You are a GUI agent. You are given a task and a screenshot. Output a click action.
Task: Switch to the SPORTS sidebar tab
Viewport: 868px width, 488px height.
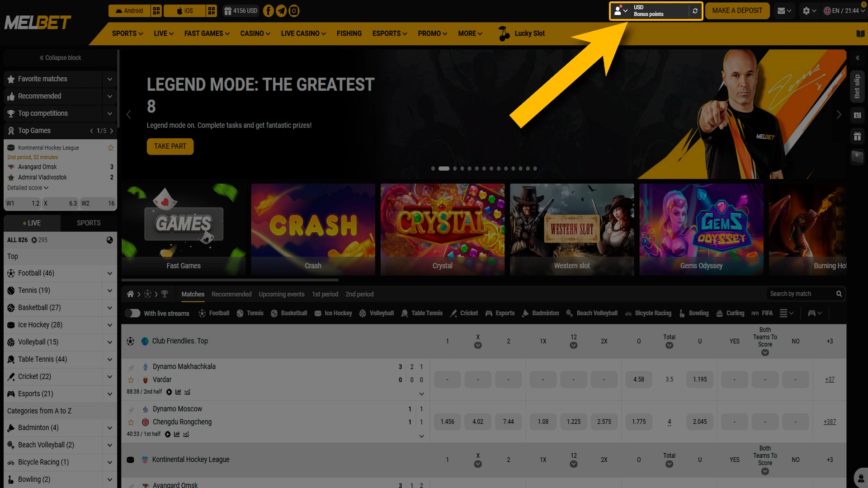pyautogui.click(x=89, y=223)
